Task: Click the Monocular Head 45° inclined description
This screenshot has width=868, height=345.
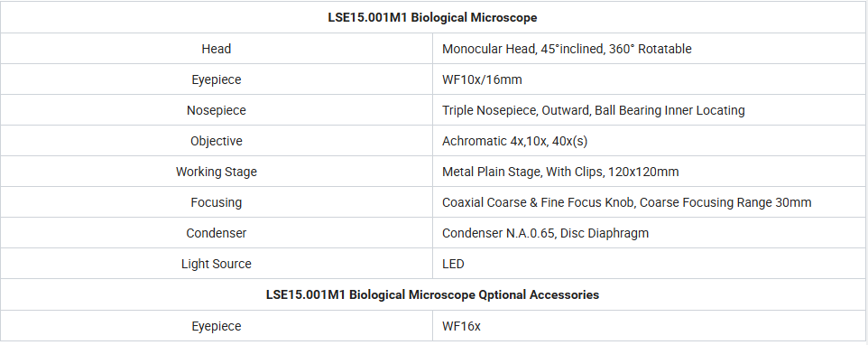Action: click(567, 49)
